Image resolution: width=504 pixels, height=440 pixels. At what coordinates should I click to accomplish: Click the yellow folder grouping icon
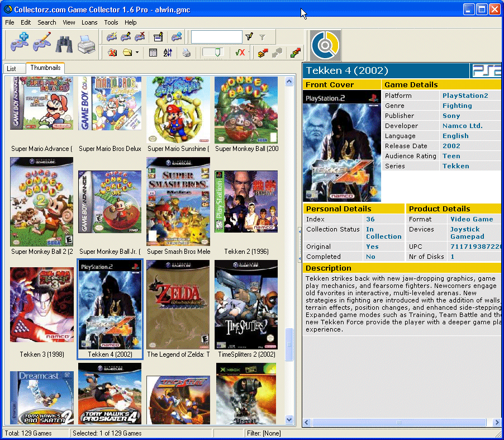(127, 53)
